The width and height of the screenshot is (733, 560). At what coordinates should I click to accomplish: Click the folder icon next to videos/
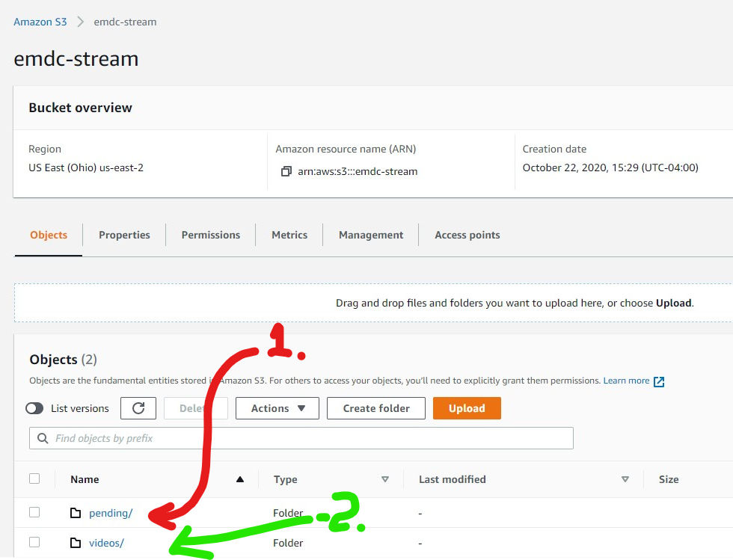click(76, 543)
